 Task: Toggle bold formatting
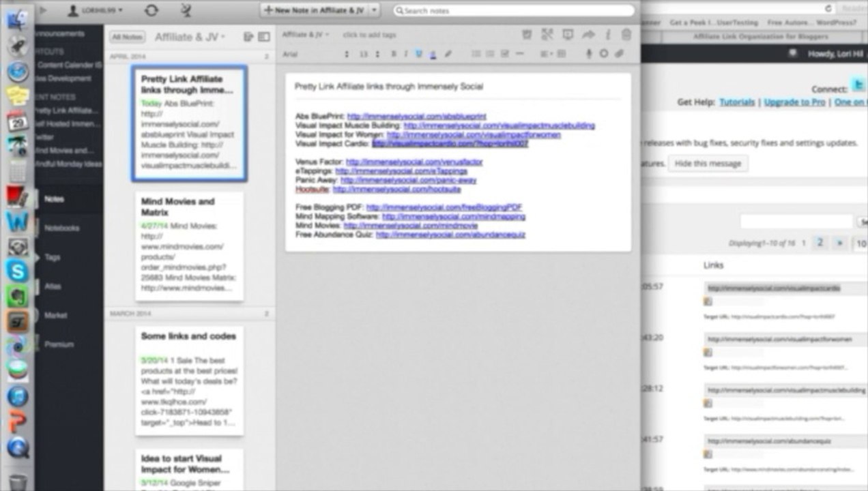[394, 54]
